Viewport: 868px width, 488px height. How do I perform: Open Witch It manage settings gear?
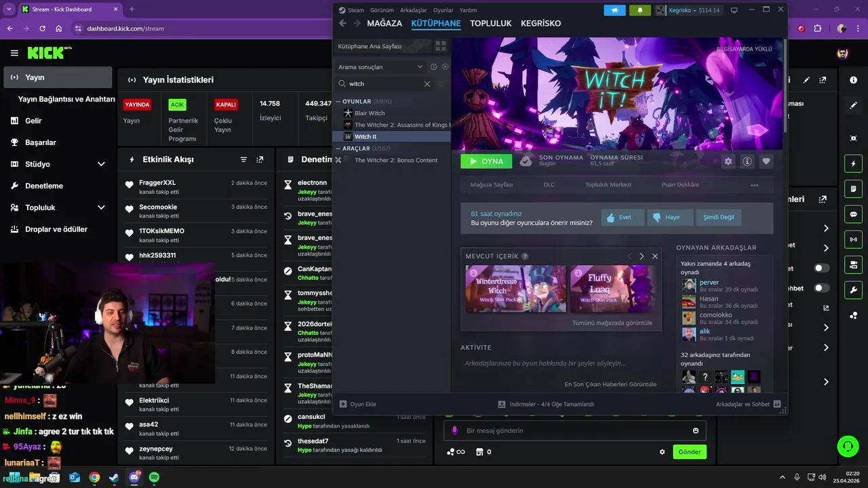[728, 161]
